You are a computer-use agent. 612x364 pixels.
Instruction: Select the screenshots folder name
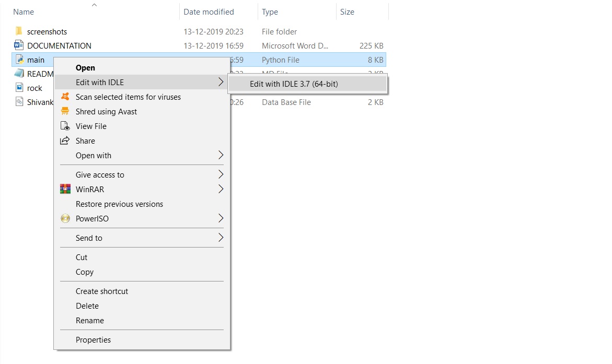[x=47, y=32]
